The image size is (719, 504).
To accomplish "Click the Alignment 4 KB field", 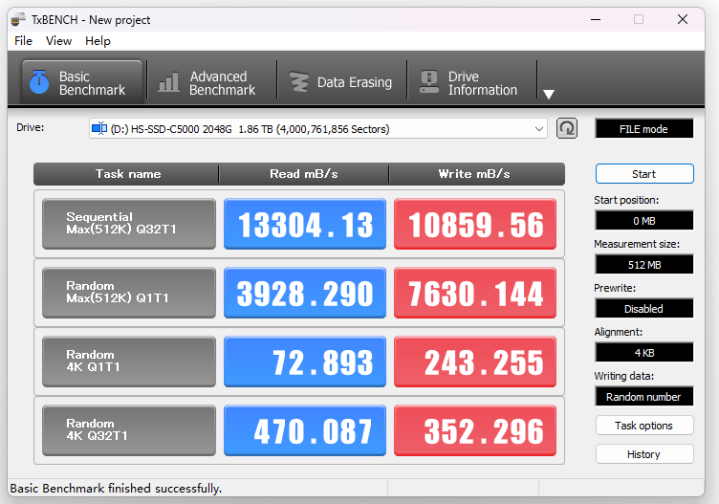I will pos(644,353).
